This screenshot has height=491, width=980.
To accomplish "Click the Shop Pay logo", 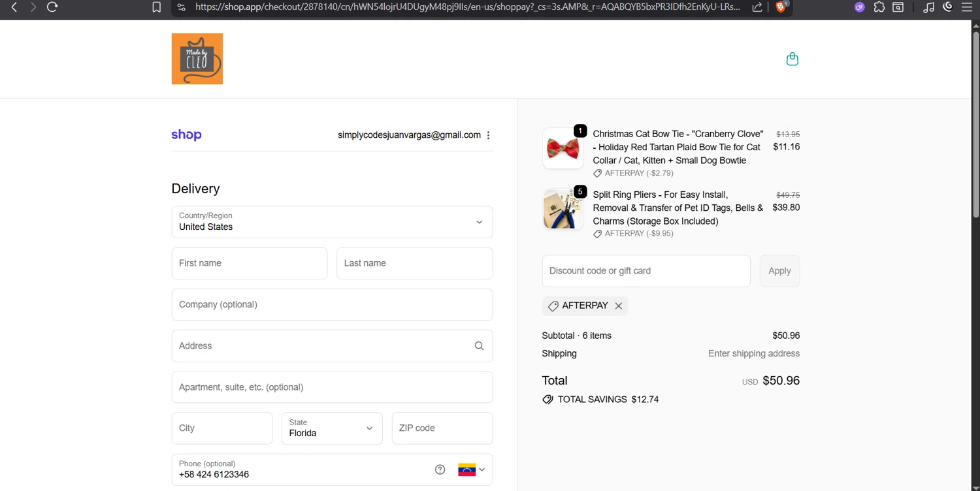I will click(x=186, y=135).
